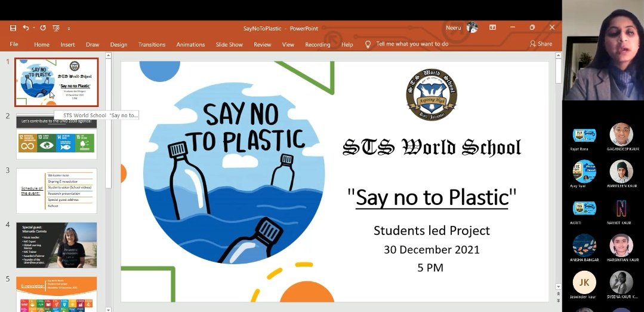The height and width of the screenshot is (312, 644).
Task: Click the Review tab
Action: [x=263, y=44]
